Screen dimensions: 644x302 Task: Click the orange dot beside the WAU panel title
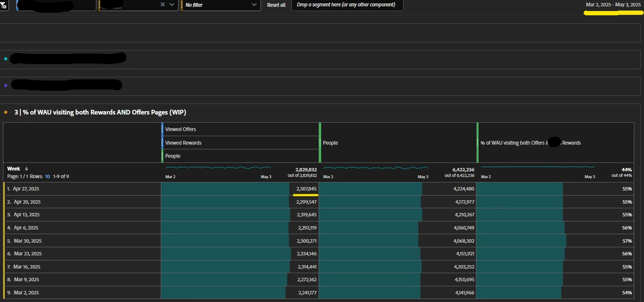pos(6,112)
